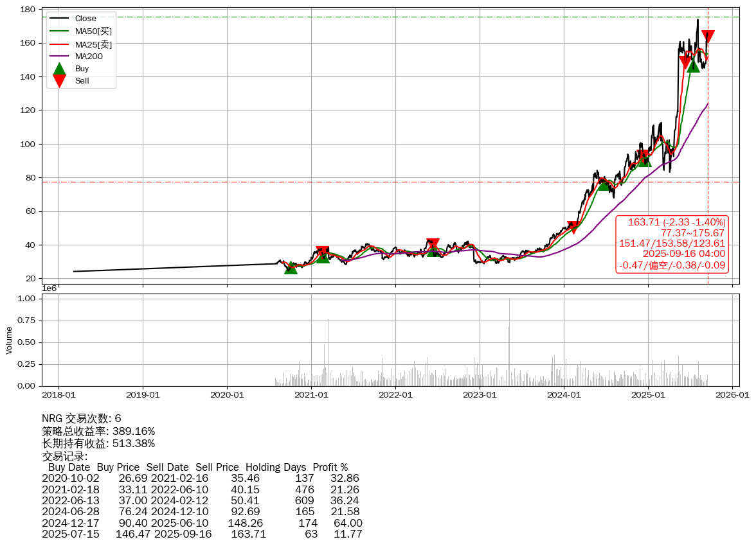Click the red Sell triangle in the legend

(59, 81)
